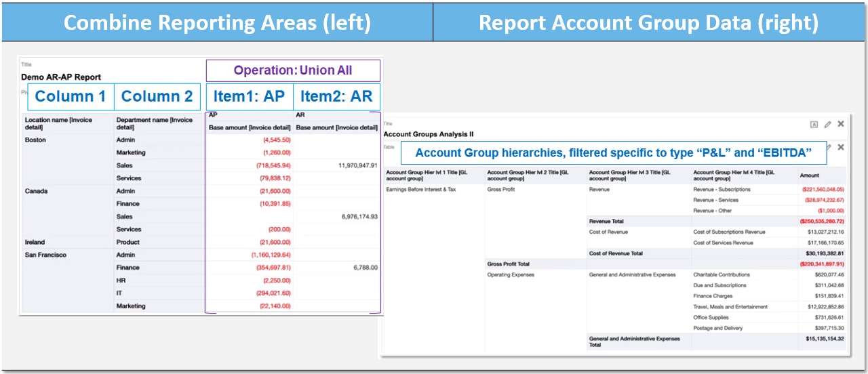Click the AR amount 11,970,947.91
Image resolution: width=868 pixels, height=374 pixels.
357,165
